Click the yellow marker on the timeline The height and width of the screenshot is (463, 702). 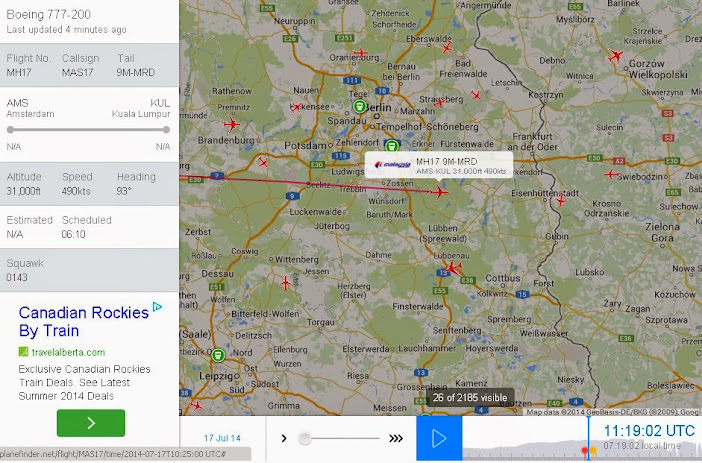[x=593, y=450]
